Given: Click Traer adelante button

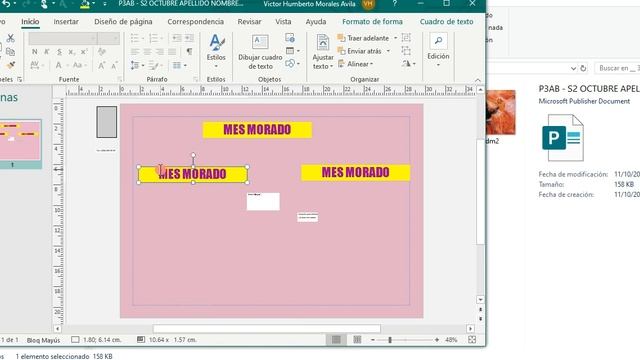Looking at the screenshot, I should (363, 38).
